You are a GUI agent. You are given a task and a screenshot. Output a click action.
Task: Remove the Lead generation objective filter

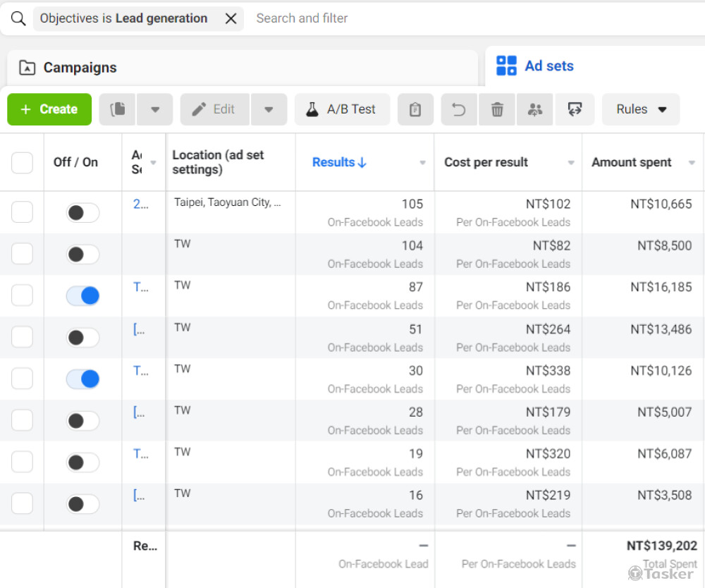click(231, 19)
